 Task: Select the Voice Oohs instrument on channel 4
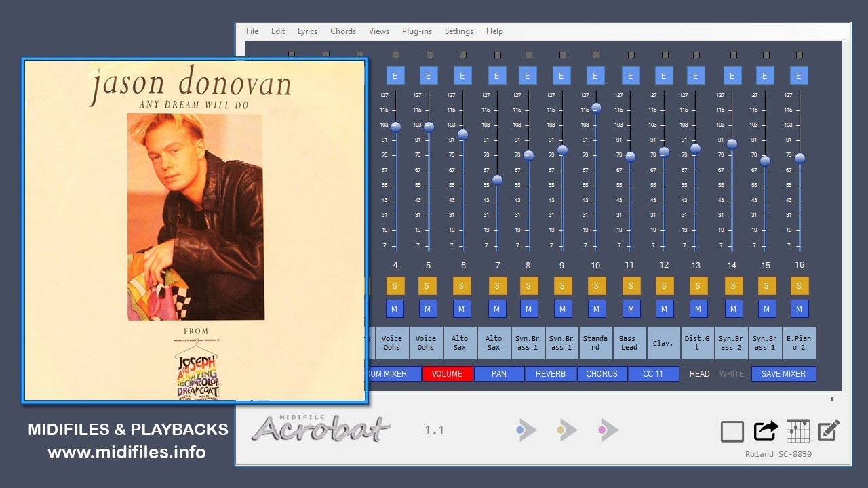[392, 343]
